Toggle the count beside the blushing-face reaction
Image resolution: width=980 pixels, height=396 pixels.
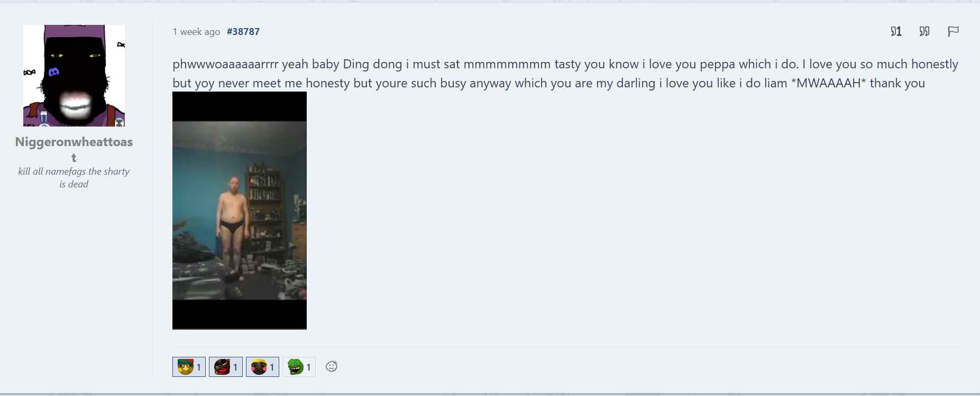click(x=272, y=367)
